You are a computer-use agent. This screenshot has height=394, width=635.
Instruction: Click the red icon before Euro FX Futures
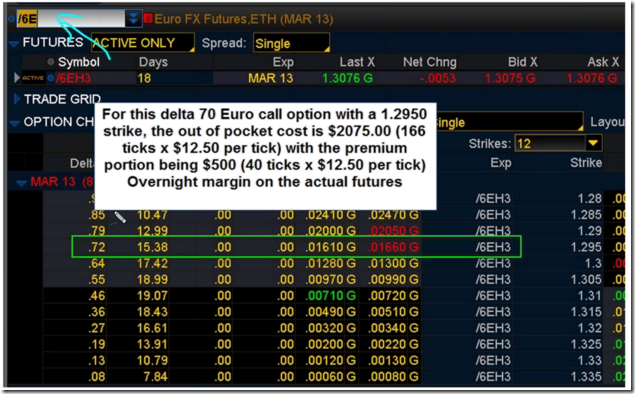(x=148, y=19)
